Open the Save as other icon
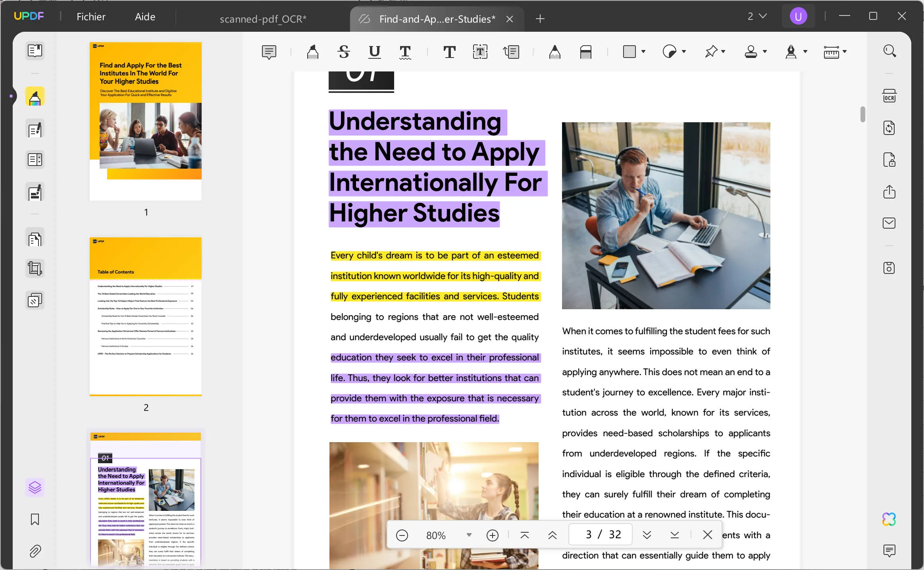Viewport: 924px width, 570px height. pos(889,268)
